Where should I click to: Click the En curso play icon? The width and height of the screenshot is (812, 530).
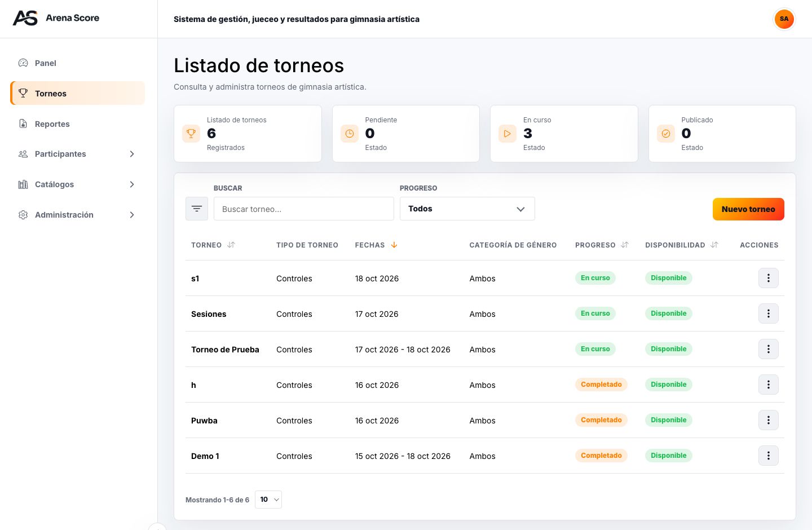pyautogui.click(x=507, y=134)
